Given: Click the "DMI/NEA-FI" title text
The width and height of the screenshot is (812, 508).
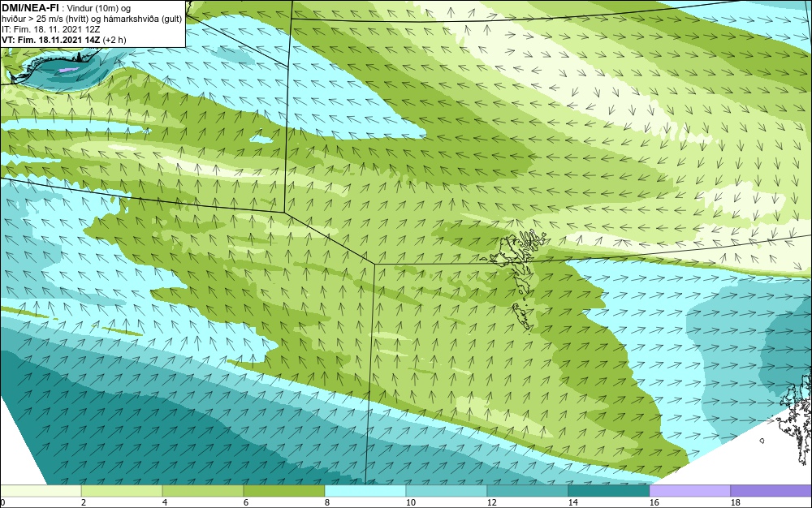Looking at the screenshot, I should [x=30, y=7].
